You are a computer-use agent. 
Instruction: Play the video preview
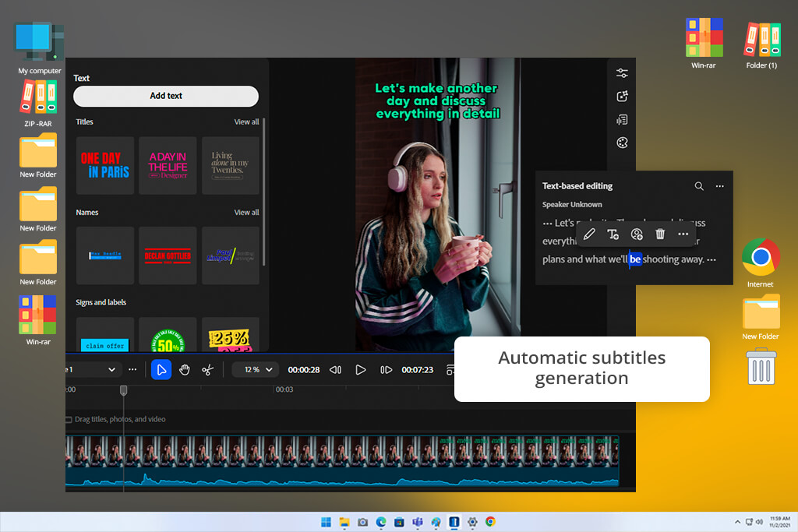pos(360,370)
